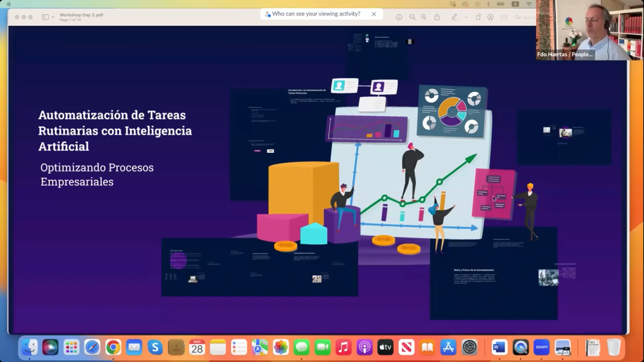
Task: Select the Highlight pen tool
Action: click(x=454, y=17)
